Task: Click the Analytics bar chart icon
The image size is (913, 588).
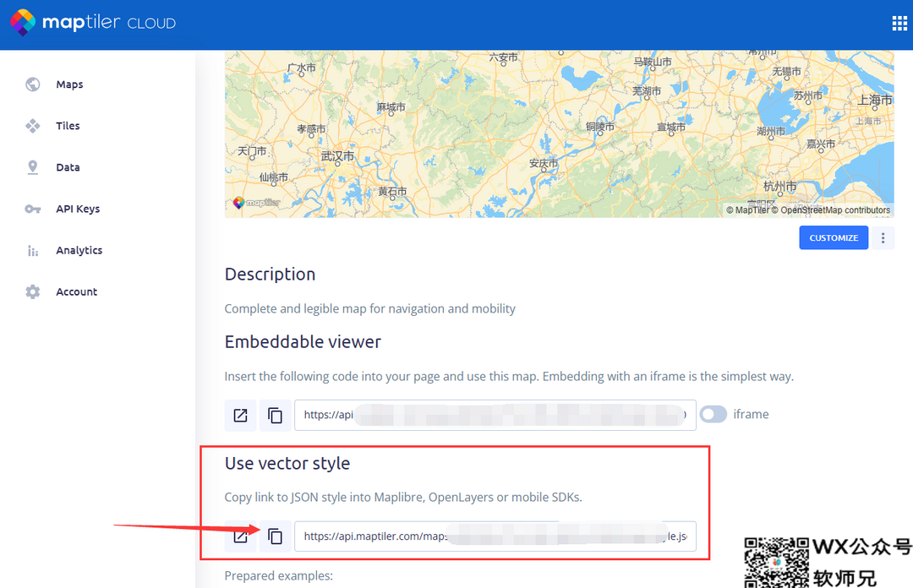Action: (x=33, y=251)
